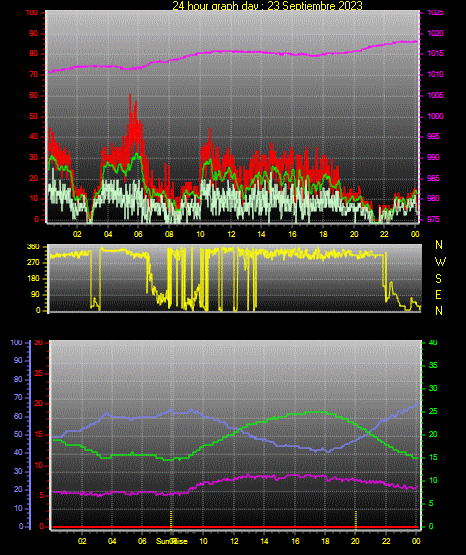Click the magenta 975 pressure axis label

pyautogui.click(x=434, y=219)
